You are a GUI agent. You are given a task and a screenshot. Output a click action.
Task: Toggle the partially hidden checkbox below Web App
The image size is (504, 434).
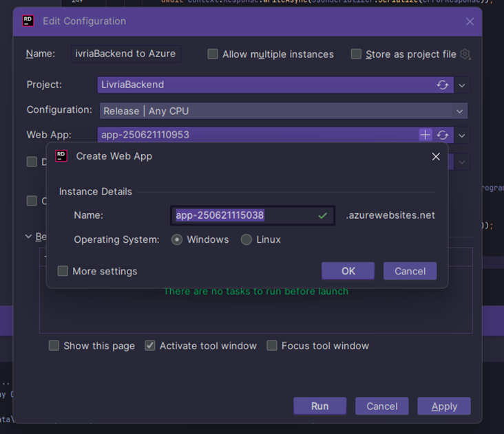click(32, 162)
